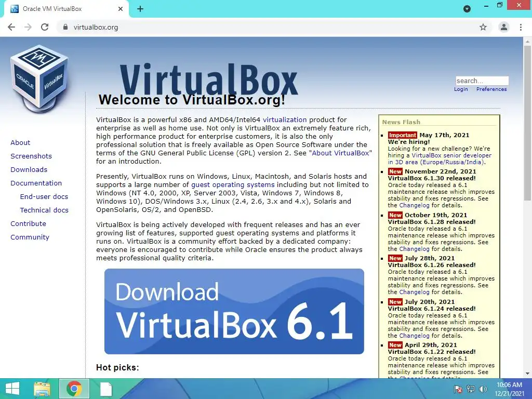532x399 pixels.
Task: Click the browser back arrow
Action: (11, 27)
